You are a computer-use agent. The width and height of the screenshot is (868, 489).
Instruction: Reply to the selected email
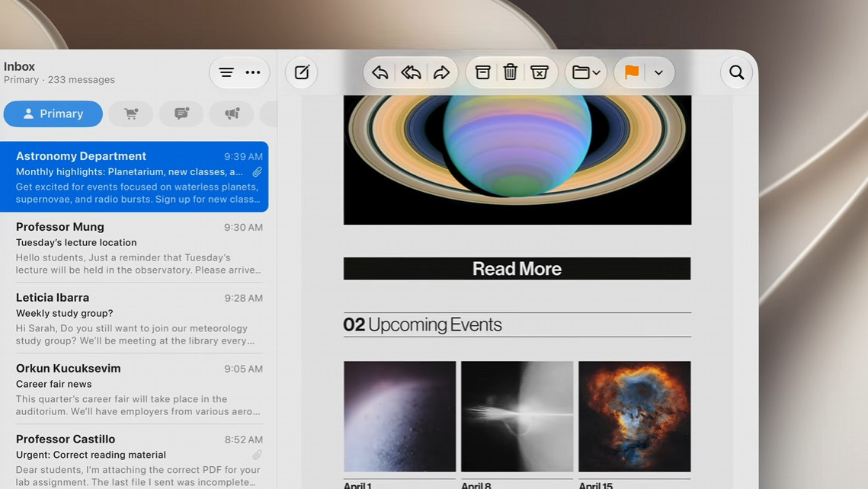click(380, 72)
